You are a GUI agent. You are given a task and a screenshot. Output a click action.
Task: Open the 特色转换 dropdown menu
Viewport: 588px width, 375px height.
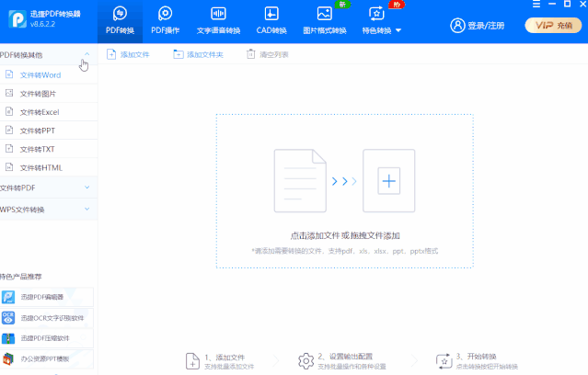click(381, 21)
